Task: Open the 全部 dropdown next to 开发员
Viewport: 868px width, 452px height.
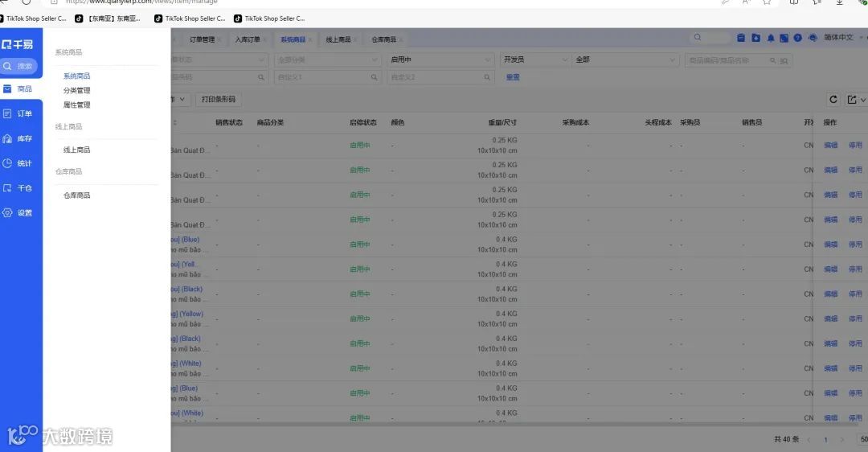Action: pos(625,60)
